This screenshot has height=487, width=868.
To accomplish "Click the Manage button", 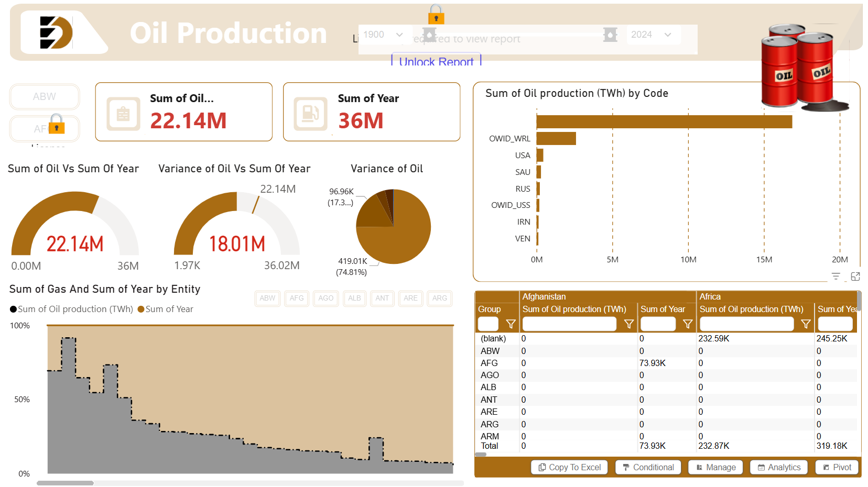I will 715,467.
